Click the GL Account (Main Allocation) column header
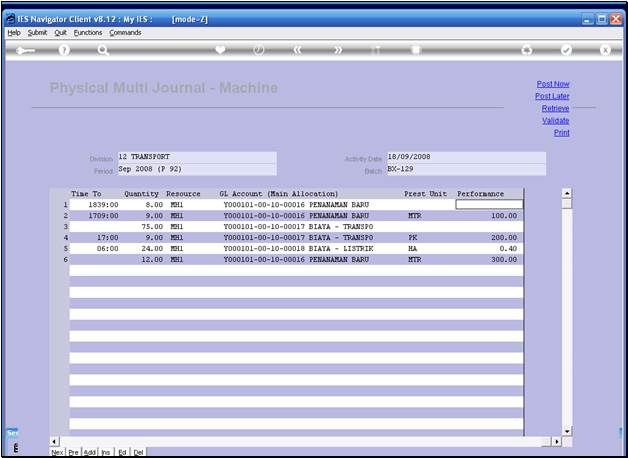Screen dimensions: 628x458 pyautogui.click(x=279, y=194)
